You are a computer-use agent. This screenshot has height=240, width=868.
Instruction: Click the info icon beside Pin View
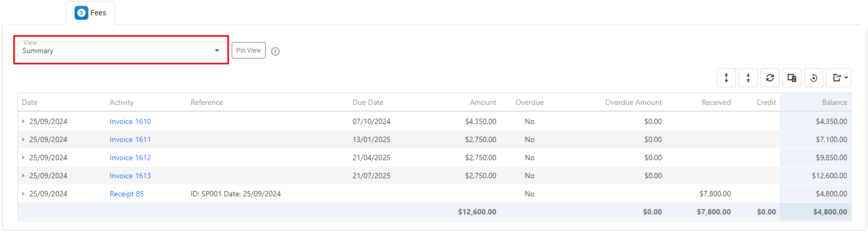click(275, 52)
